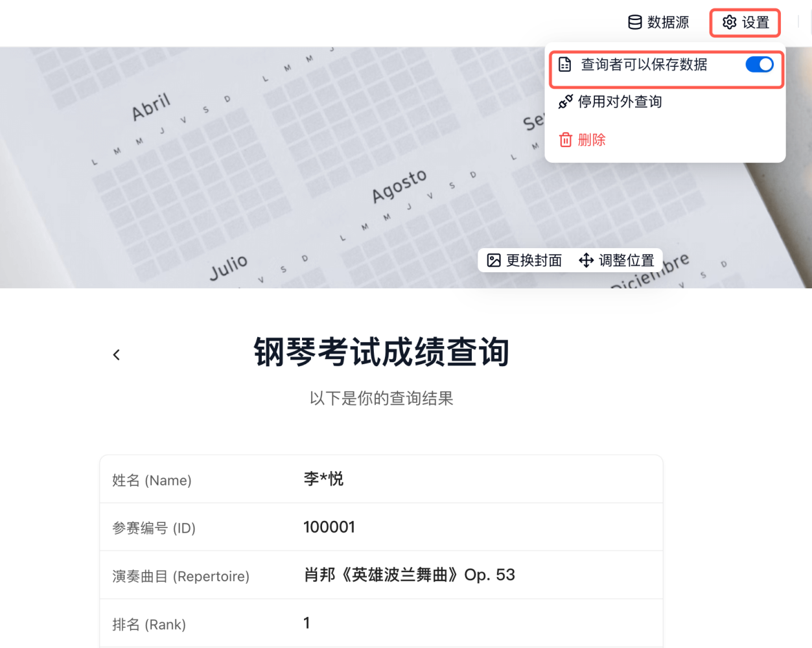Click the 更换封面 change cover button
This screenshot has height=648, width=812.
[524, 260]
